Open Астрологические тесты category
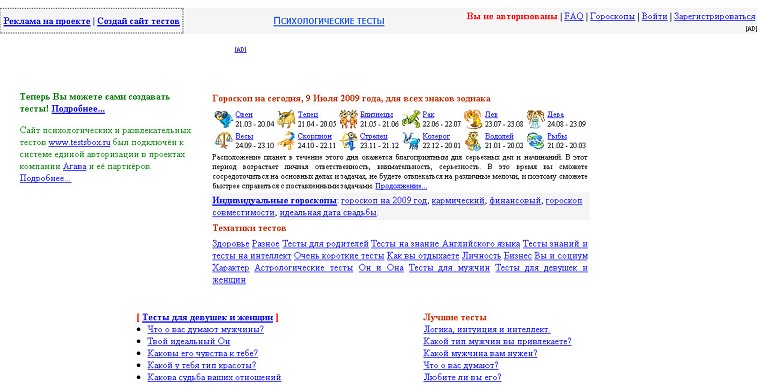The width and height of the screenshot is (757, 385). 304,268
